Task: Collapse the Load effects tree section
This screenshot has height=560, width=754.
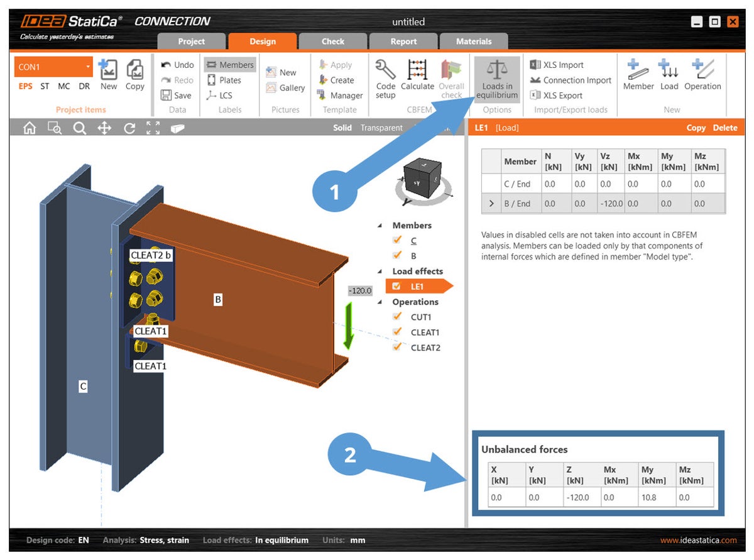Action: pyautogui.click(x=380, y=272)
